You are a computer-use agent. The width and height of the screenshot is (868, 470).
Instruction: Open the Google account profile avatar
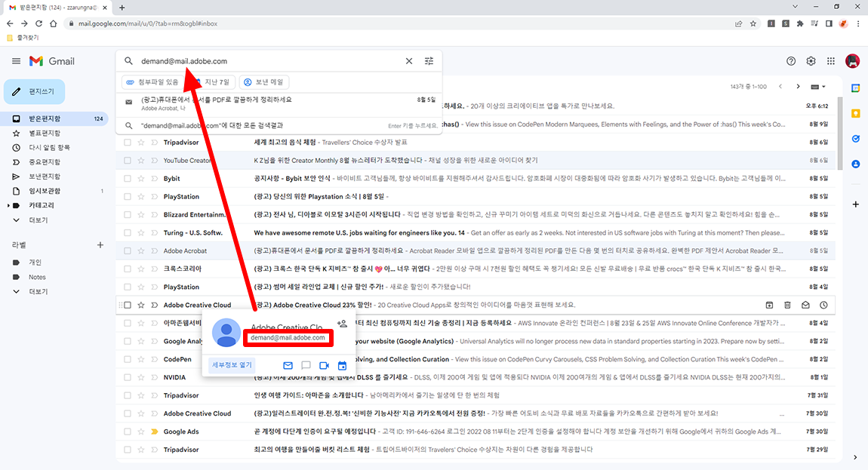coord(852,61)
